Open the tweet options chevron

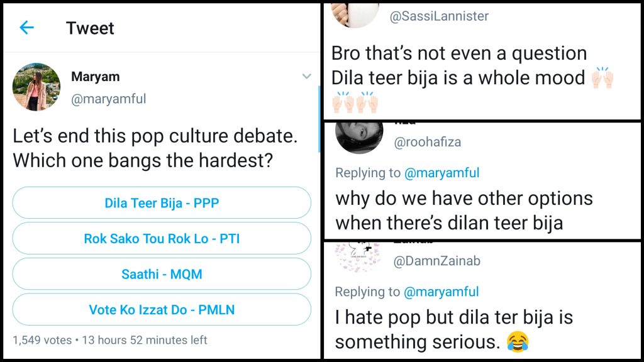point(306,77)
